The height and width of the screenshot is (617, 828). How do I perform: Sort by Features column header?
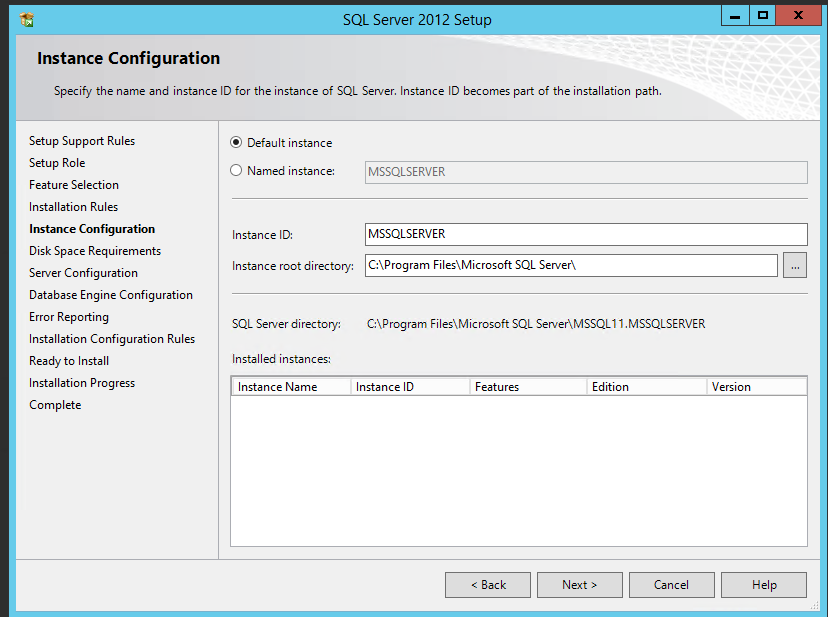(x=529, y=387)
